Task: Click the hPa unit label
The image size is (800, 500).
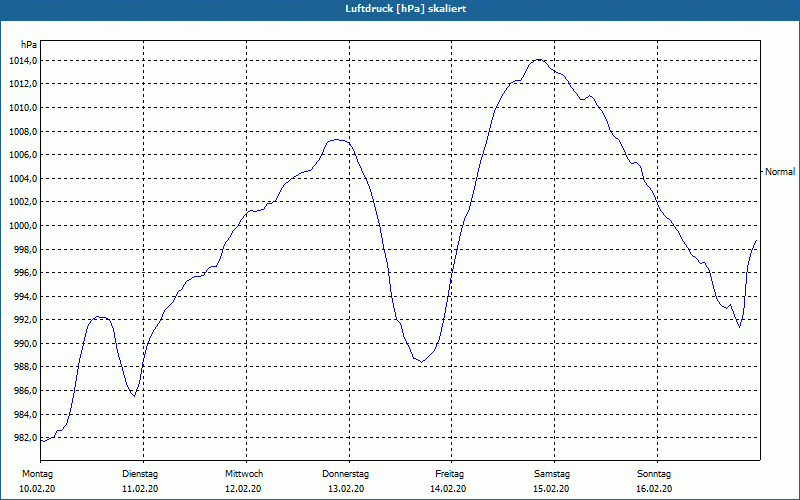Action: pos(29,45)
